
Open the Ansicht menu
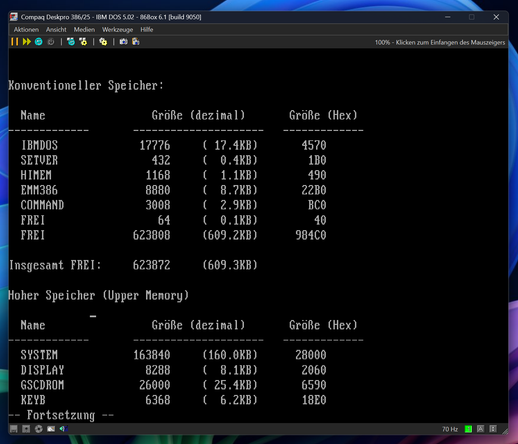pyautogui.click(x=56, y=30)
